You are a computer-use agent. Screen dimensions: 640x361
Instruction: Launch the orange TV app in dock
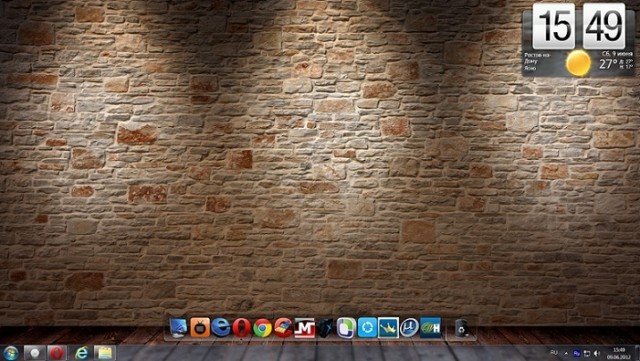click(x=200, y=328)
